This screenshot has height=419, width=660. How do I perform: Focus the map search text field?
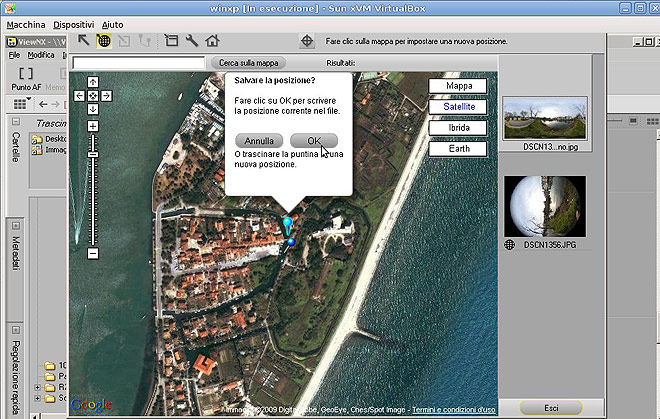pyautogui.click(x=138, y=63)
